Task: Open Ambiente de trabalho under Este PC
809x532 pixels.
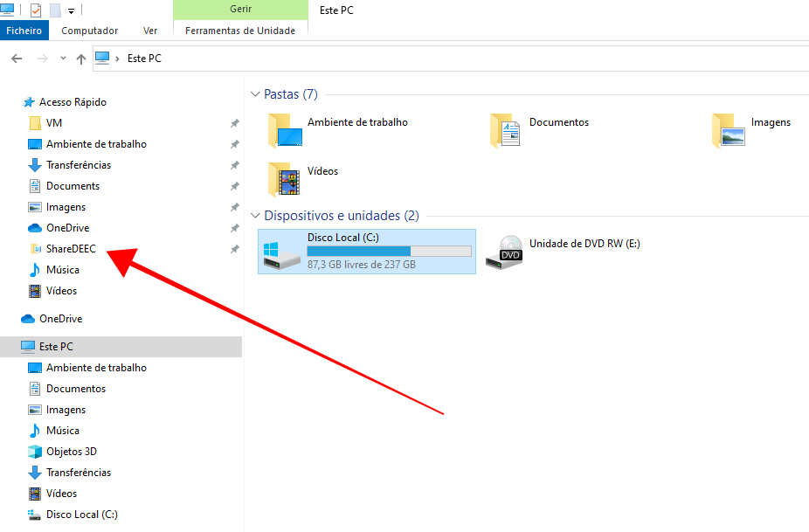Action: [96, 368]
